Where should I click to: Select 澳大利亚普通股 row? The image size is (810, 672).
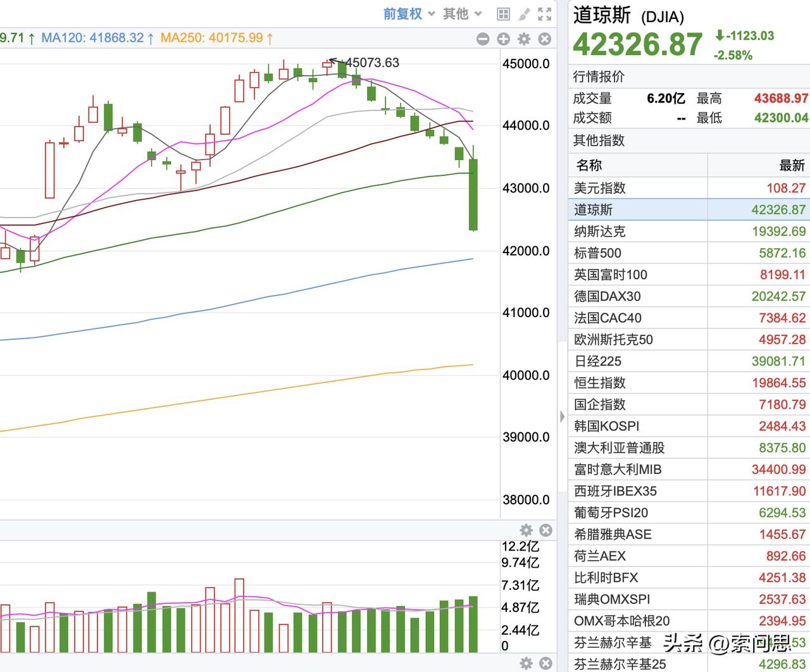click(x=689, y=447)
